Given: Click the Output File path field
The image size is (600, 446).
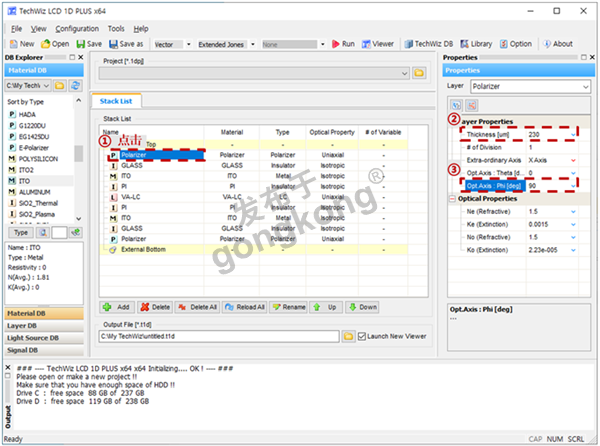Looking at the screenshot, I should (219, 336).
